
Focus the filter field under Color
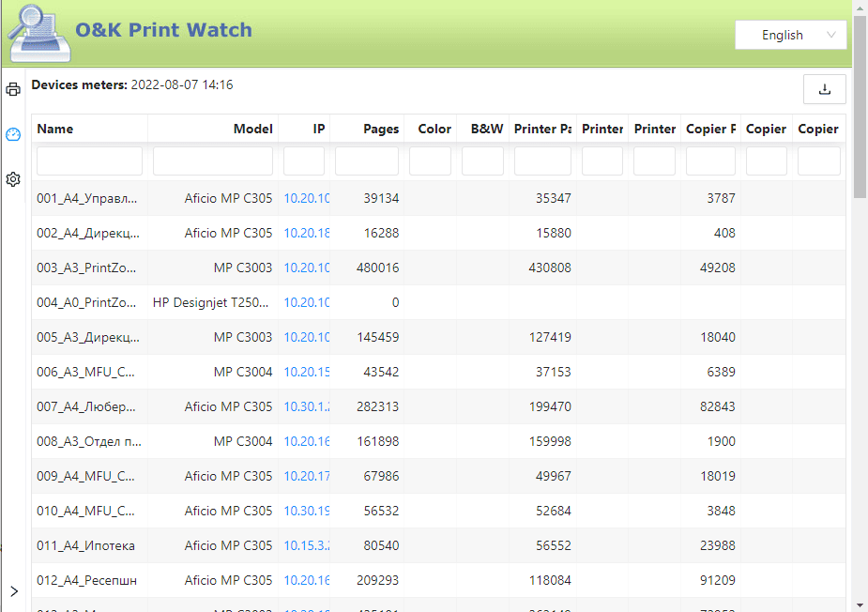pos(430,161)
